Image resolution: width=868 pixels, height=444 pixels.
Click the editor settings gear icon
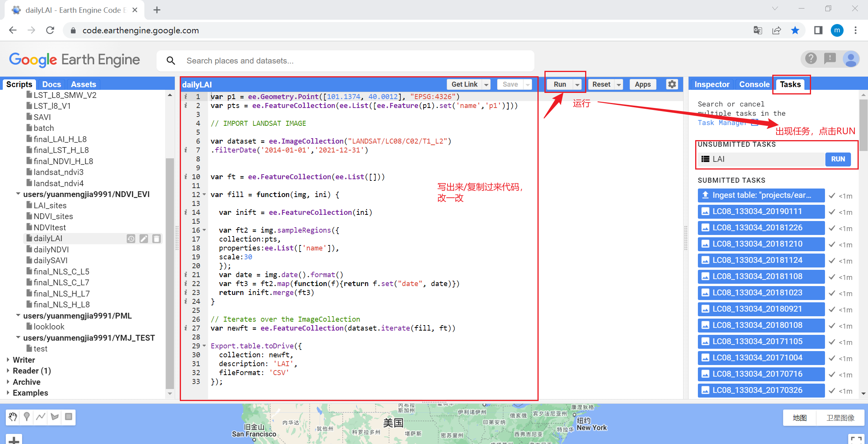tap(672, 84)
